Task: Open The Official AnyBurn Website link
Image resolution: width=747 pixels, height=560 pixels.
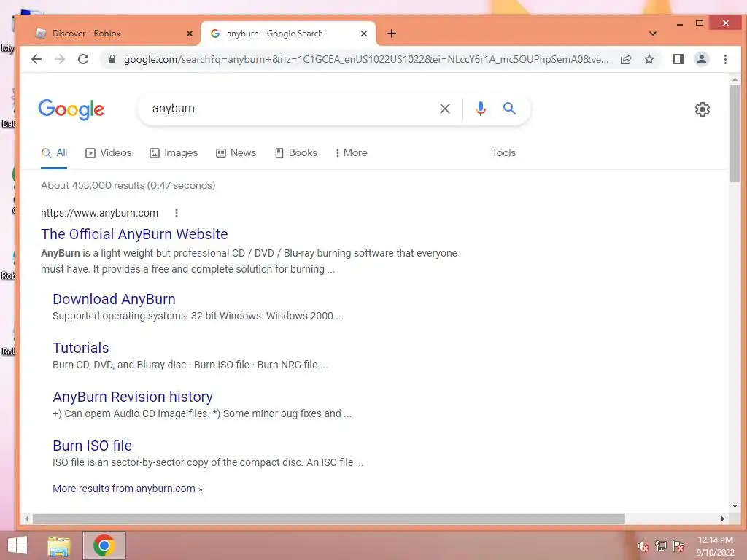Action: pos(134,234)
